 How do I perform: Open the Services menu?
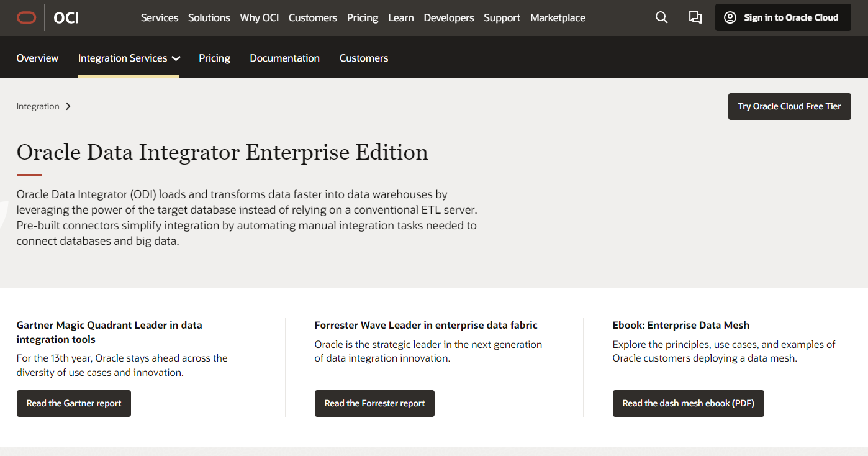159,17
